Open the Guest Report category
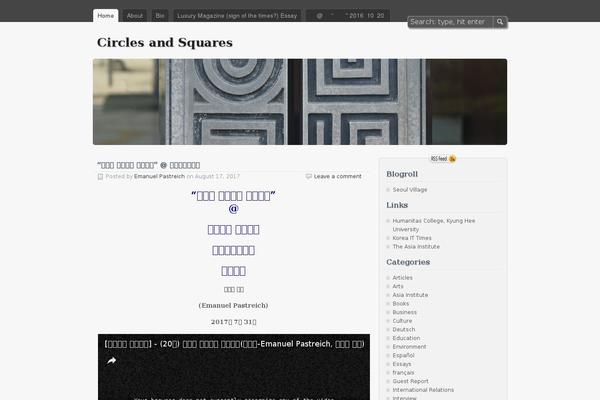600x400 pixels. [411, 382]
